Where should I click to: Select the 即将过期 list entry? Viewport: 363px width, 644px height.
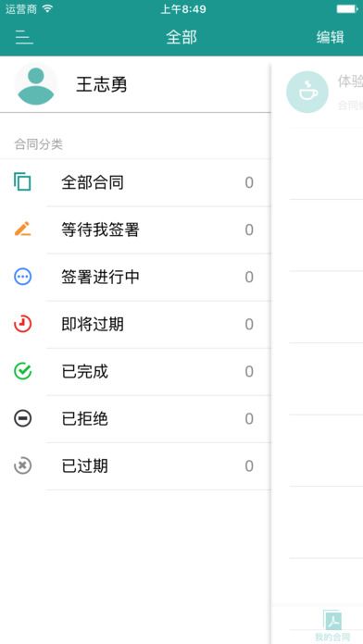(x=135, y=324)
